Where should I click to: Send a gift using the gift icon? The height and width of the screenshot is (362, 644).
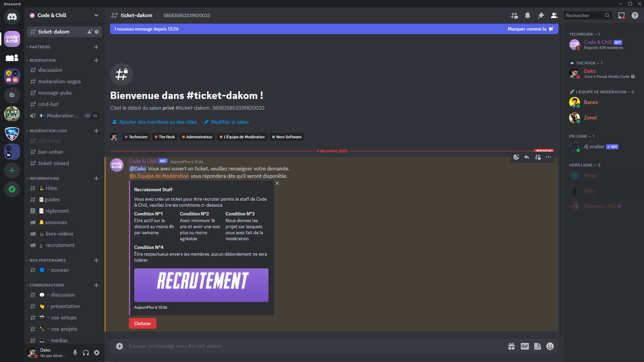click(x=511, y=346)
